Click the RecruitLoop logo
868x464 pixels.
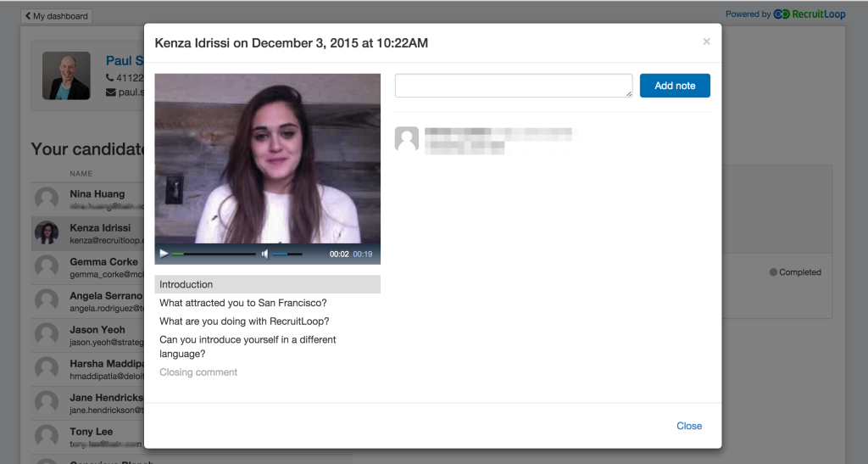[810, 14]
